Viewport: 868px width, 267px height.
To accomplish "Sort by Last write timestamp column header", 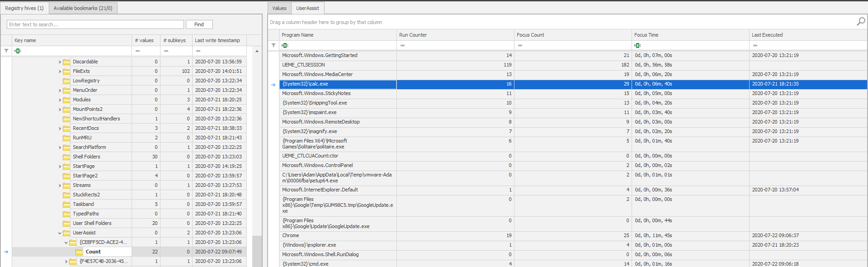I will pyautogui.click(x=217, y=40).
